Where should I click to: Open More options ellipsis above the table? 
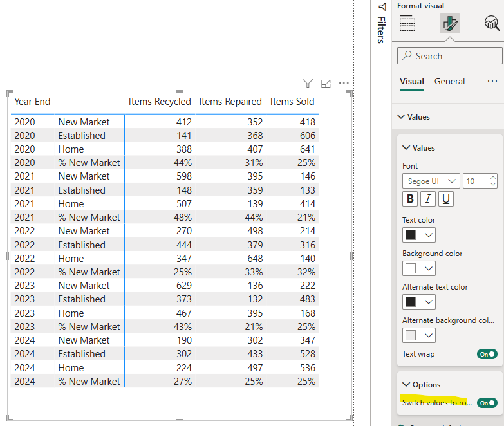pyautogui.click(x=344, y=84)
